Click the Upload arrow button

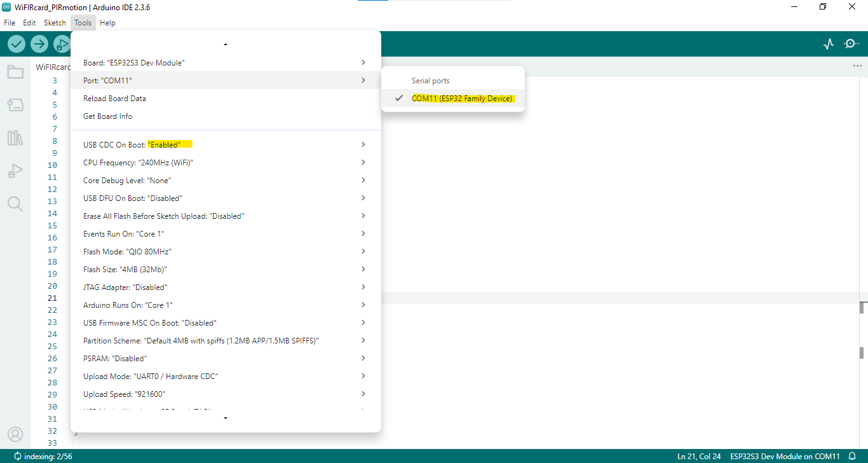pyautogui.click(x=39, y=44)
